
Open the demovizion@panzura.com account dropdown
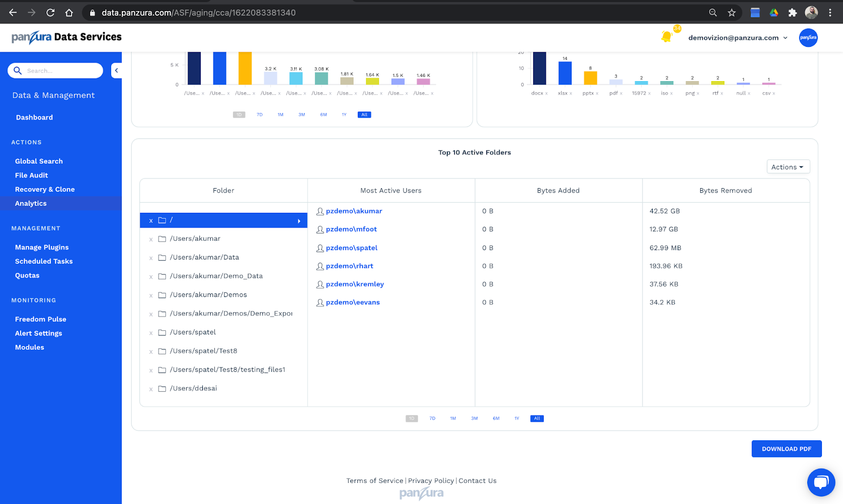738,38
